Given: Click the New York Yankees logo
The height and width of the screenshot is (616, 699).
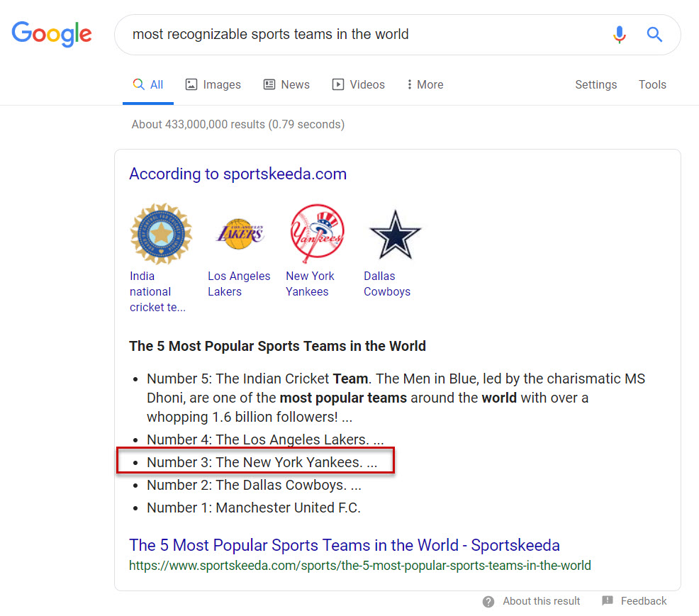Looking at the screenshot, I should pyautogui.click(x=317, y=234).
